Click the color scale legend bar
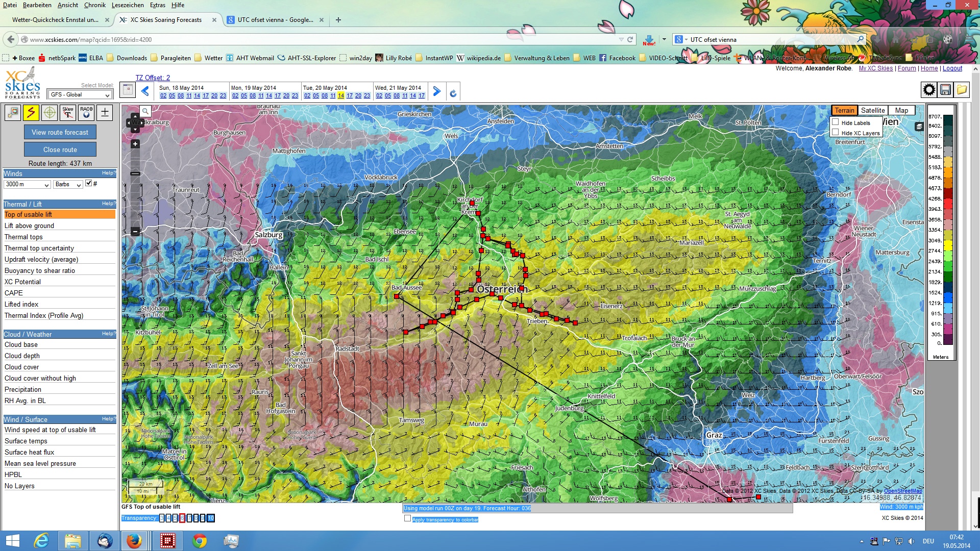The width and height of the screenshot is (980, 551). click(948, 230)
